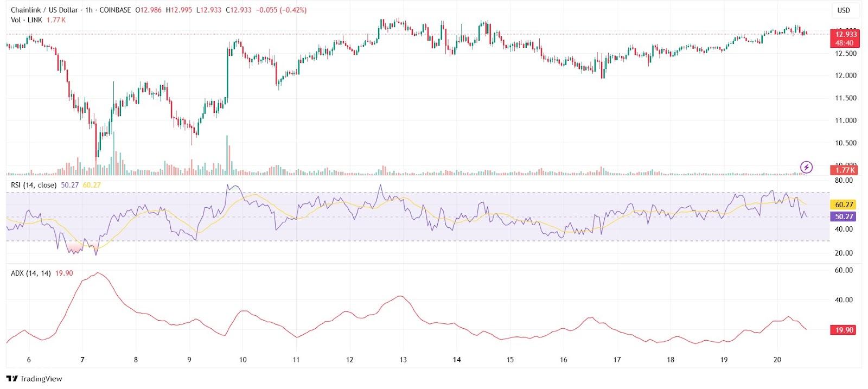The image size is (868, 389).
Task: Click the tallest volume bar near date 10
Action: pos(227,155)
